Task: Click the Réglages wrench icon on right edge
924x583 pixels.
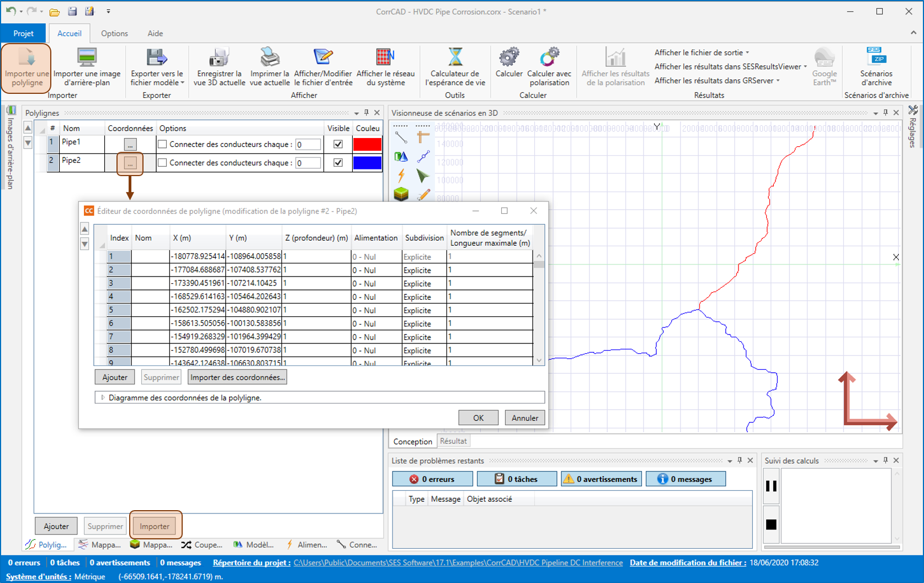Action: [x=913, y=111]
